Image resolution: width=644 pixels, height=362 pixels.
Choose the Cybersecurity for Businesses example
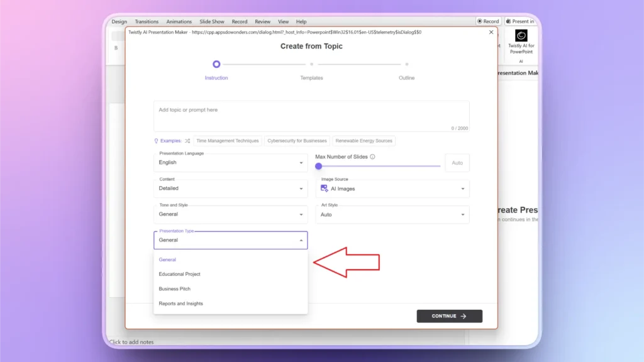pyautogui.click(x=297, y=141)
